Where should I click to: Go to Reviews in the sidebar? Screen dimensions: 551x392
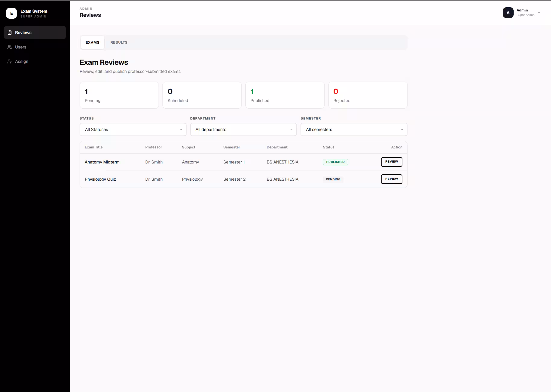coord(35,33)
